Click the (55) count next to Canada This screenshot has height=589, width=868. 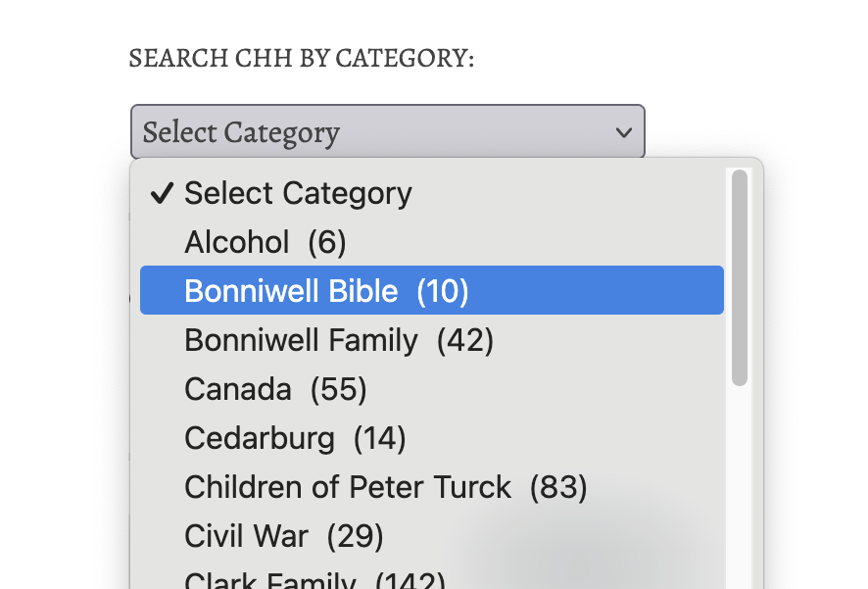338,389
